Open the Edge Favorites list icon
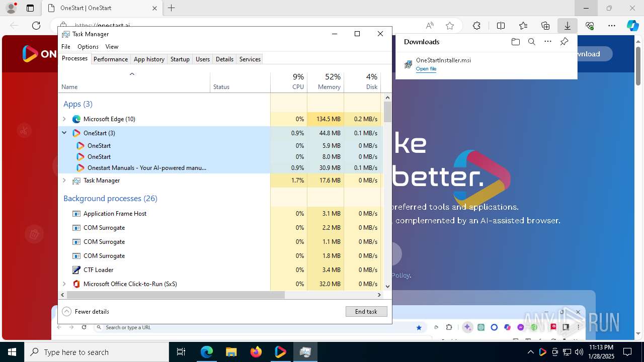The width and height of the screenshot is (644, 362). [x=523, y=26]
